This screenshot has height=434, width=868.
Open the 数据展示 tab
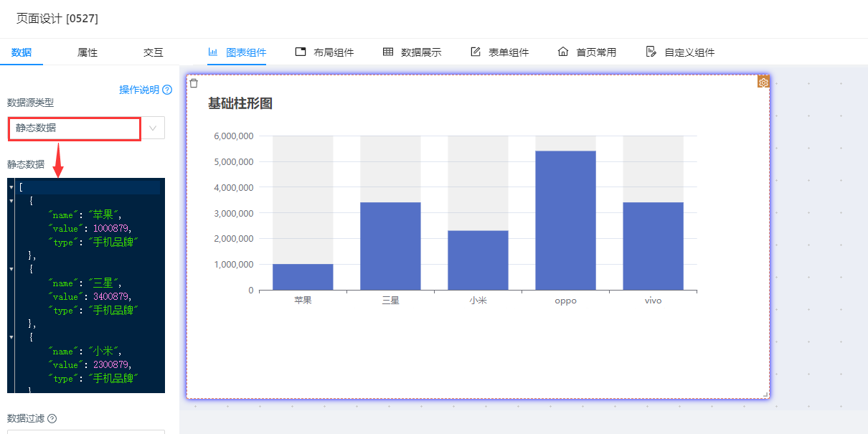[x=412, y=52]
